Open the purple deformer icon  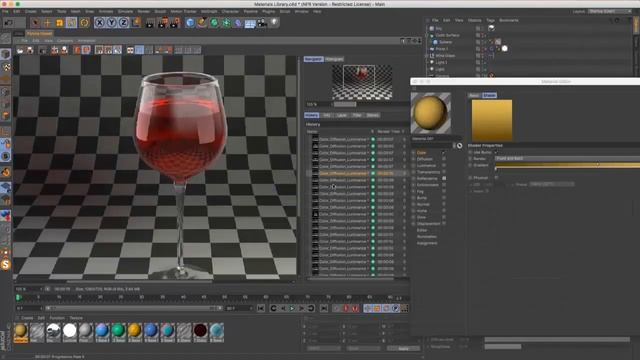[238, 22]
